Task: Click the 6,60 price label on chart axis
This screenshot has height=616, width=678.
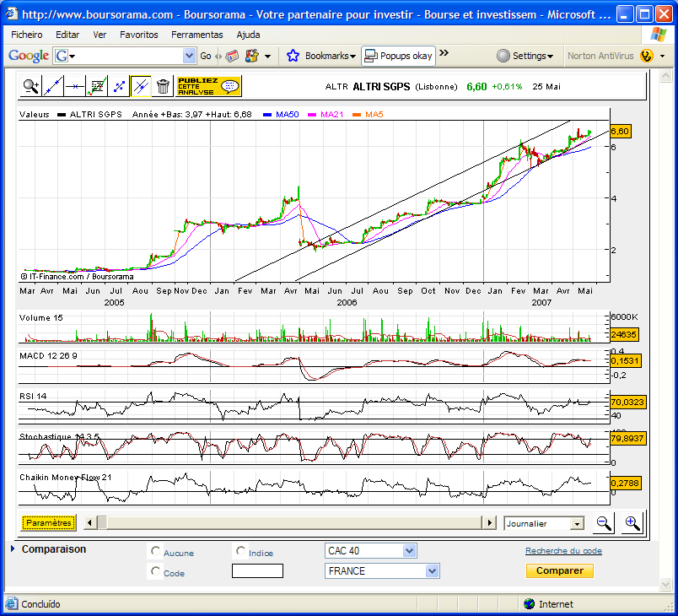Action: pyautogui.click(x=620, y=132)
